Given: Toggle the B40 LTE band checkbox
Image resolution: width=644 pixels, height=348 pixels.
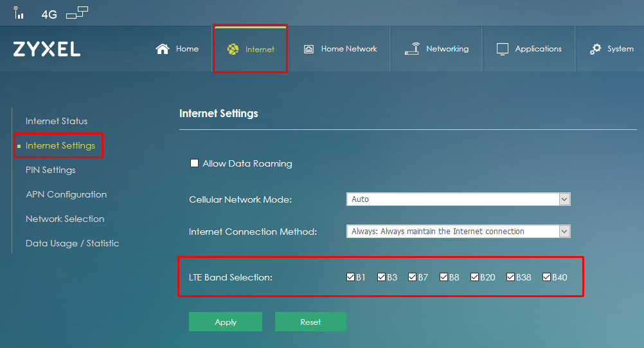Looking at the screenshot, I should (547, 277).
